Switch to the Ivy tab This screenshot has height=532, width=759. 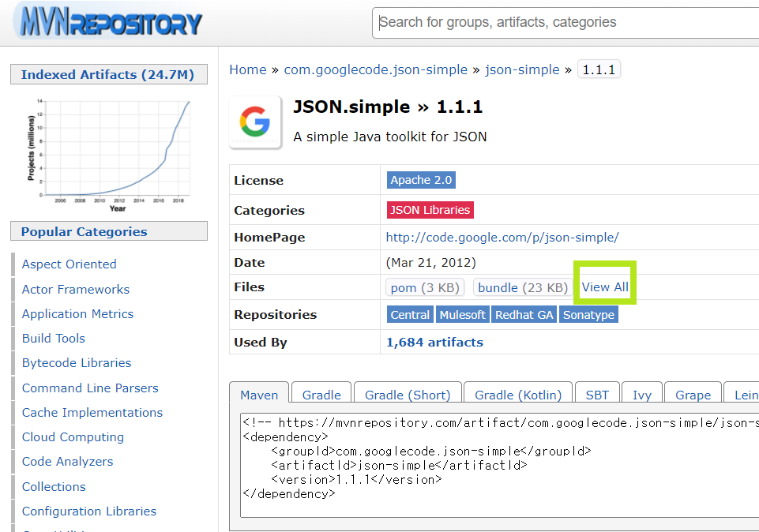click(642, 394)
